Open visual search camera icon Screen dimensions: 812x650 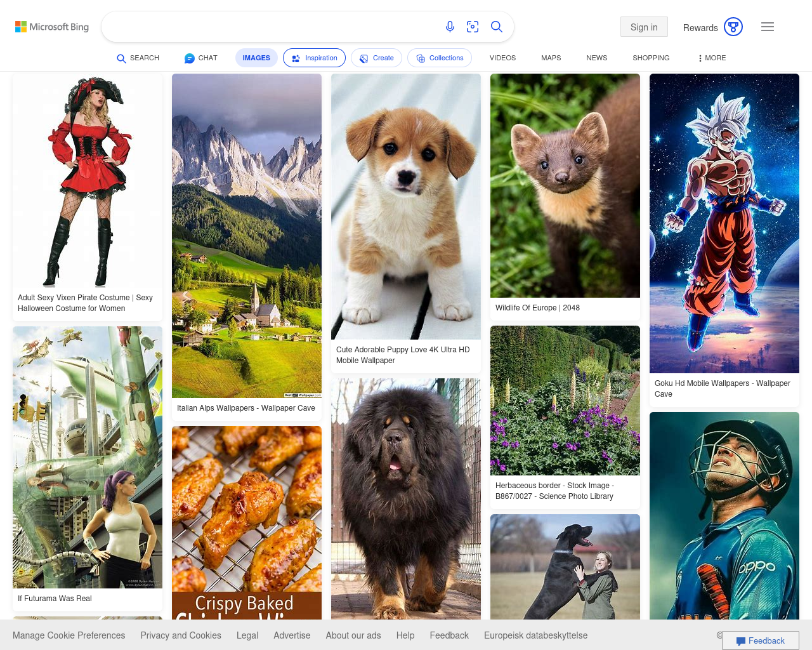(473, 27)
